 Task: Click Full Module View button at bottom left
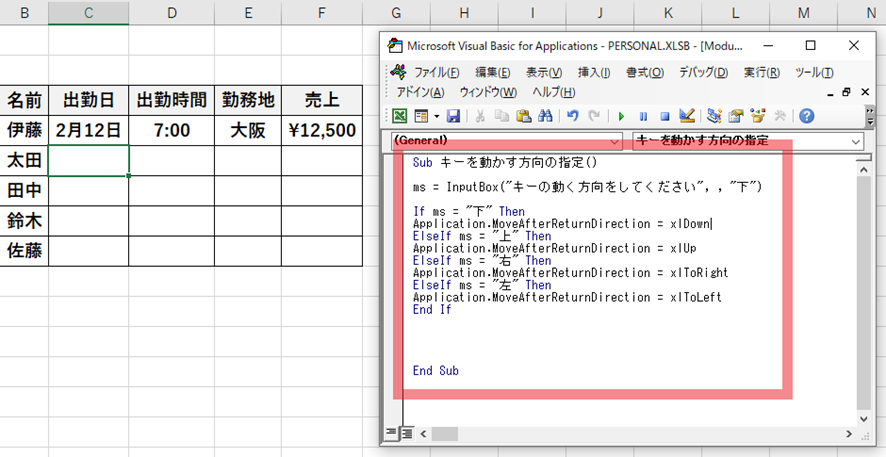coord(407,433)
